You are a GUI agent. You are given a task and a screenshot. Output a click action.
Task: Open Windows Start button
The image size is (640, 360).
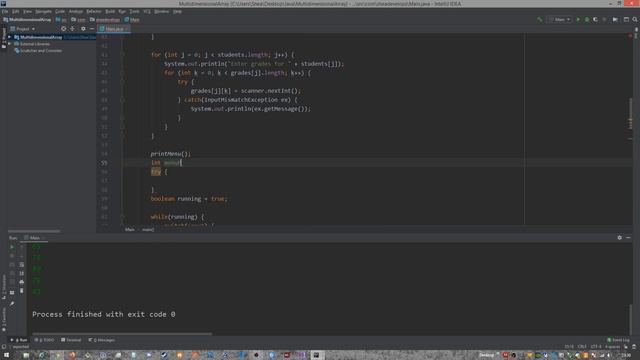(6, 355)
